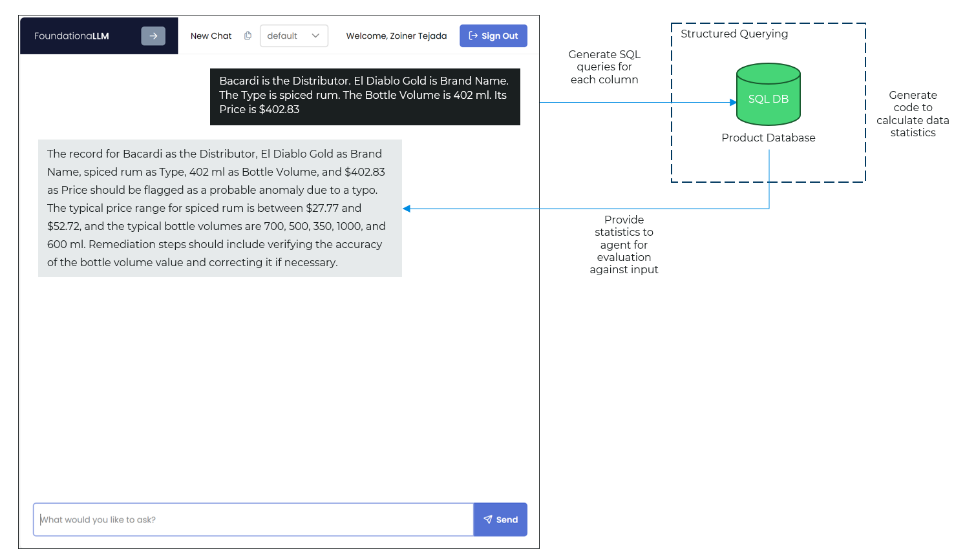Open the default agent dropdown
This screenshot has height=560, width=976.
click(x=294, y=36)
